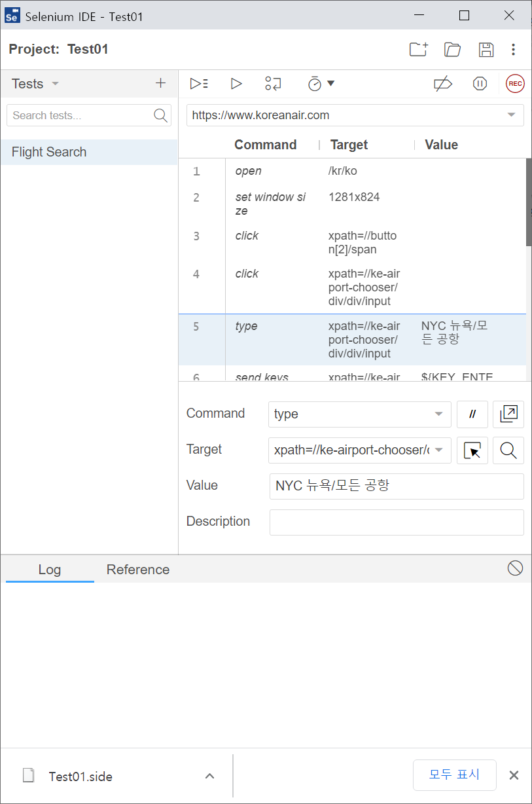The height and width of the screenshot is (804, 532).
Task: Toggle enable/disable command slash button
Action: 472,414
